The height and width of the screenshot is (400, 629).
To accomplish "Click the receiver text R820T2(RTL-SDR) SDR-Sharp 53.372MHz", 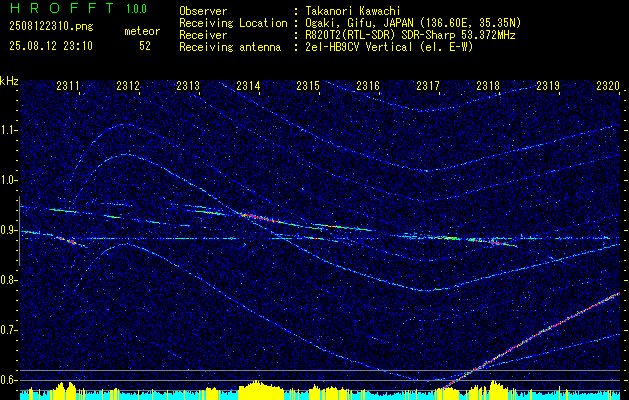I will click(x=410, y=35).
